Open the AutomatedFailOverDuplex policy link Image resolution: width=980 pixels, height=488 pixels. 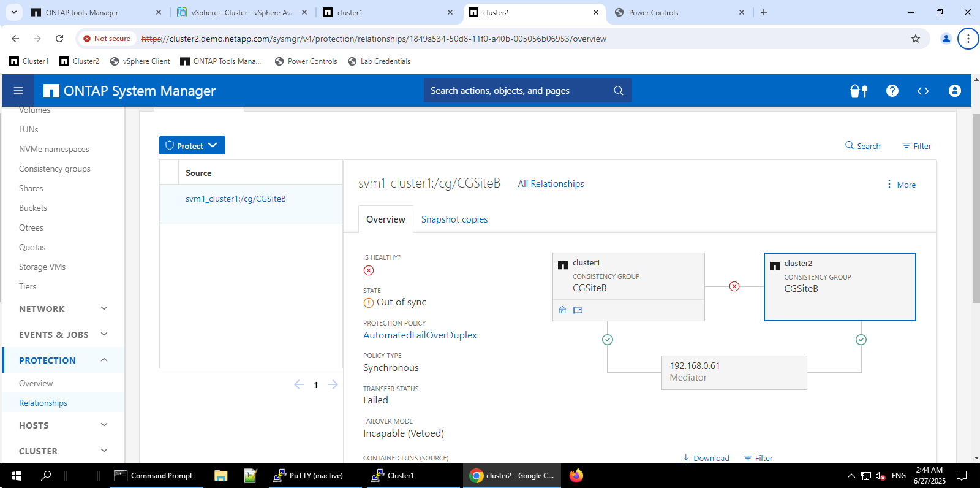pos(420,335)
